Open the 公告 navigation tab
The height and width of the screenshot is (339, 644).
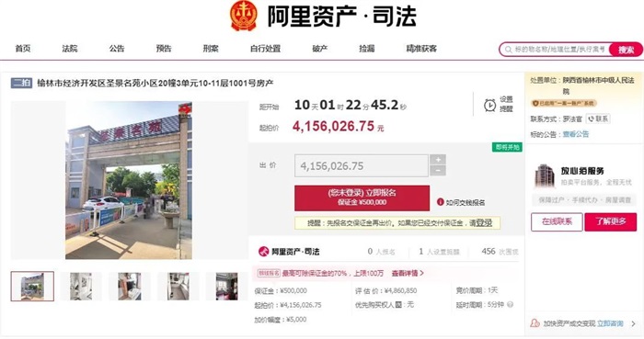[117, 49]
